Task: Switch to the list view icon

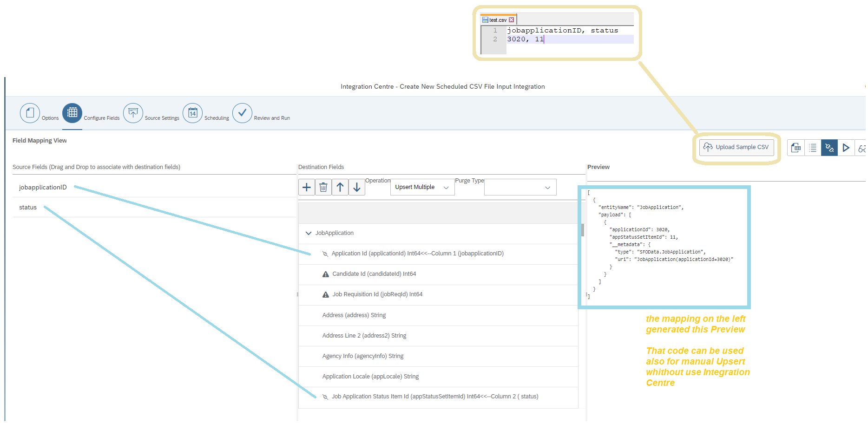Action: click(813, 148)
